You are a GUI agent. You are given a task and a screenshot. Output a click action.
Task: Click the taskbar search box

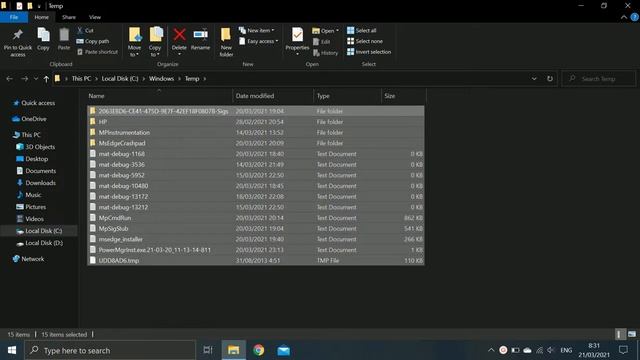pyautogui.click(x=110, y=350)
